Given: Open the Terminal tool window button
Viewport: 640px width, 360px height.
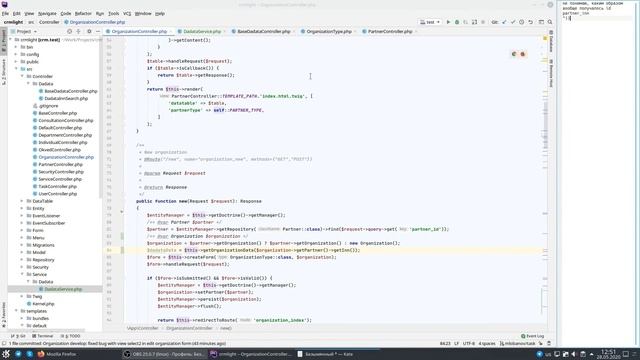Looking at the screenshot, I should click(x=42, y=336).
